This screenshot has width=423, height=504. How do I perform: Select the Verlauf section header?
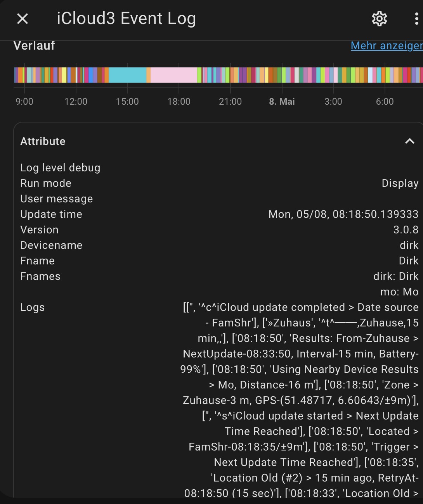(x=34, y=46)
